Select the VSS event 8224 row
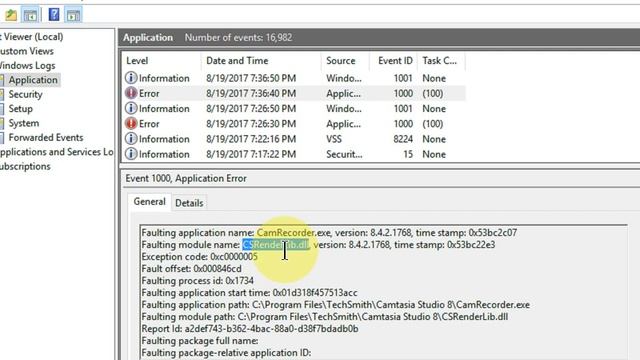This screenshot has width=640, height=360. [294, 139]
